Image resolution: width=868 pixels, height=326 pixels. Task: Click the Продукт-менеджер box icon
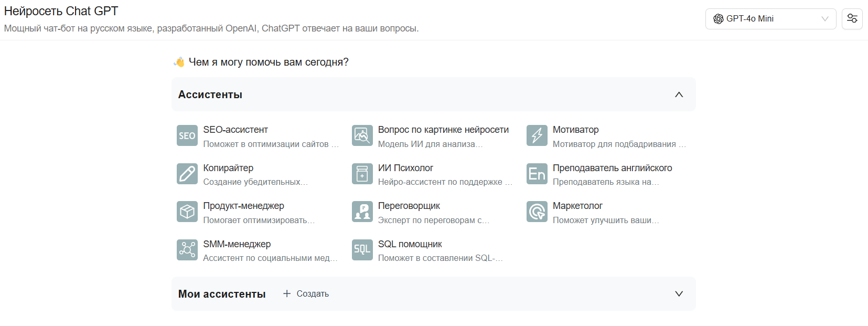(187, 212)
